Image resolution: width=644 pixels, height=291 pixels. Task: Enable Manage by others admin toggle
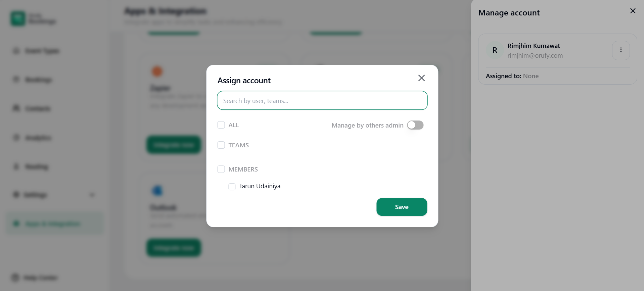pos(415,125)
